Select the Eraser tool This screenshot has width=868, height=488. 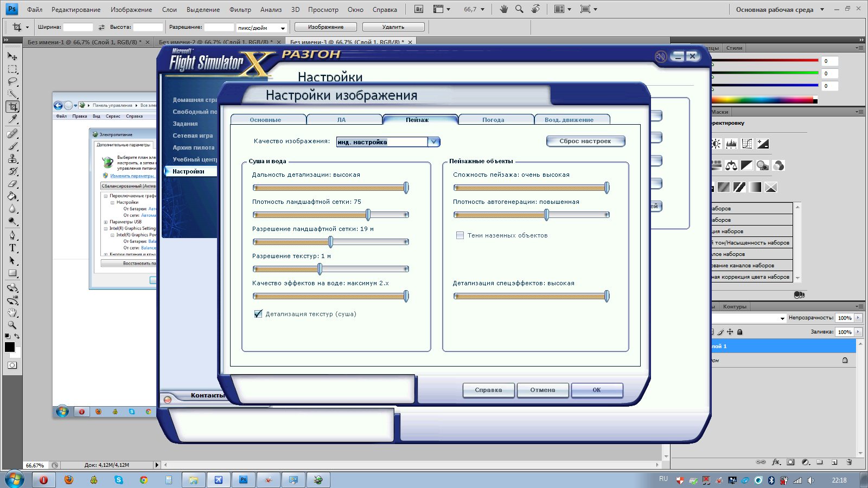(12, 183)
